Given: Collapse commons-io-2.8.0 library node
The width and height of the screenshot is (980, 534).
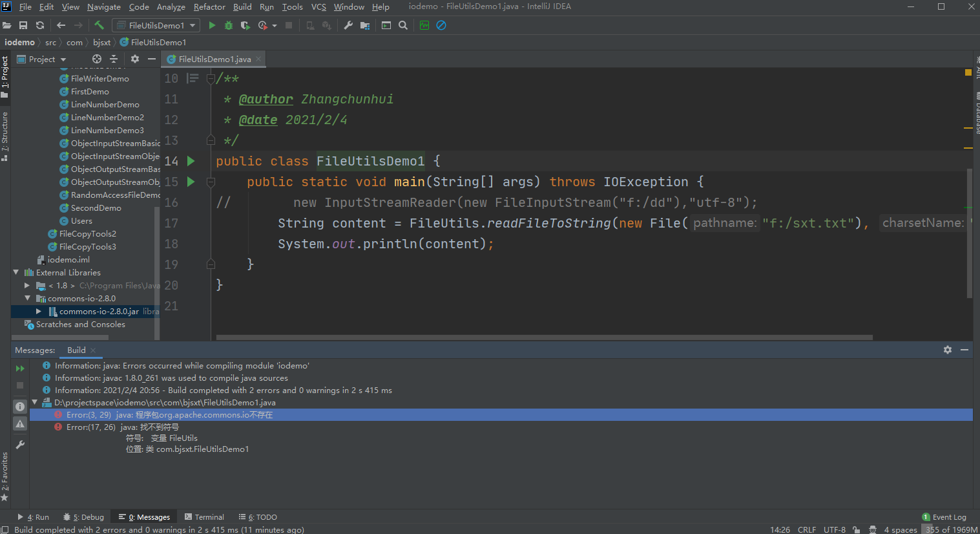Looking at the screenshot, I should tap(27, 298).
